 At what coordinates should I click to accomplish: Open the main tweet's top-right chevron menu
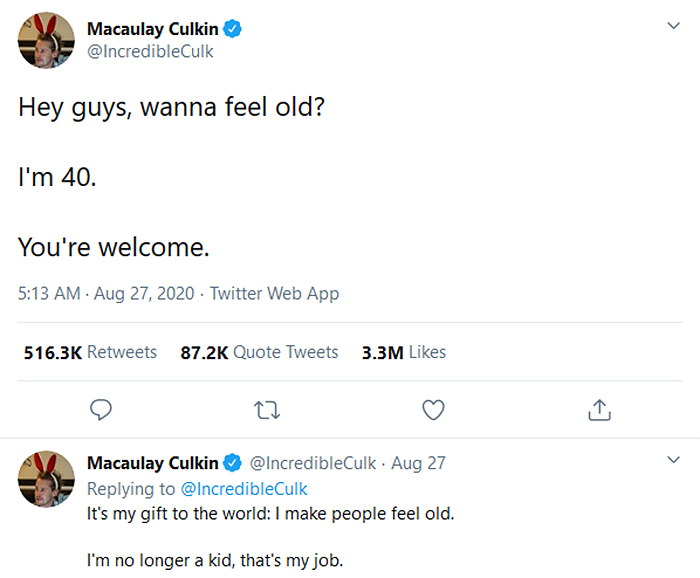coord(673,26)
